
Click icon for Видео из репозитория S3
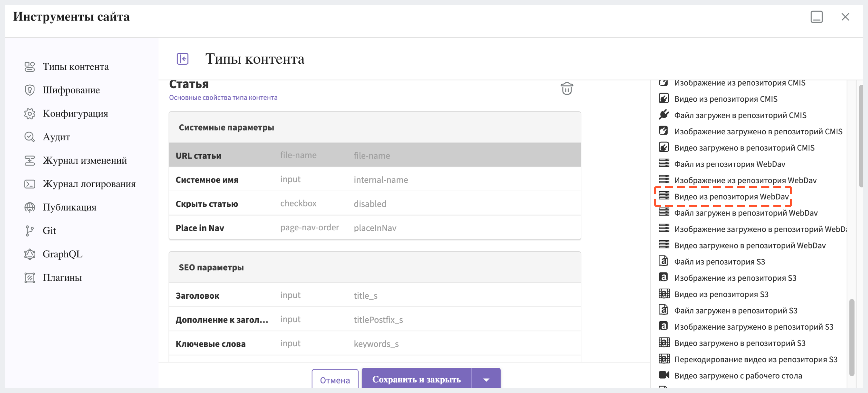[664, 293]
